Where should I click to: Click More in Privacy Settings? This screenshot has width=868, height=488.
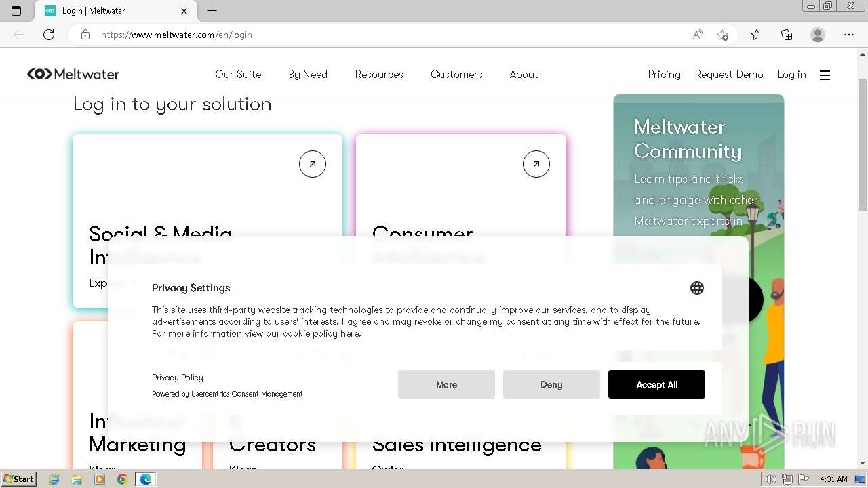446,384
